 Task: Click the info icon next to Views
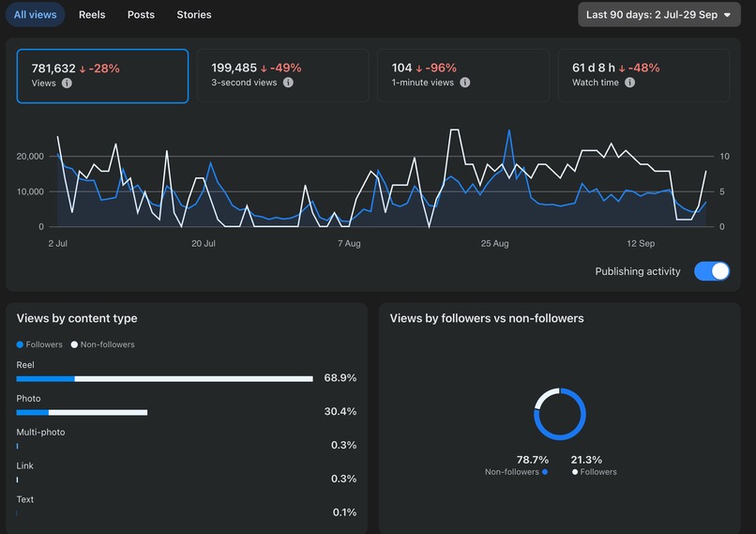[x=67, y=83]
